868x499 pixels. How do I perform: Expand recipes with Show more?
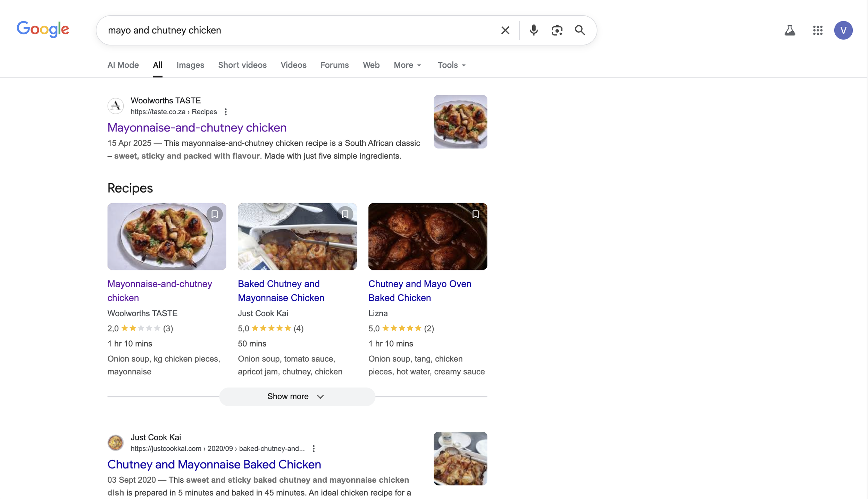pos(297,396)
